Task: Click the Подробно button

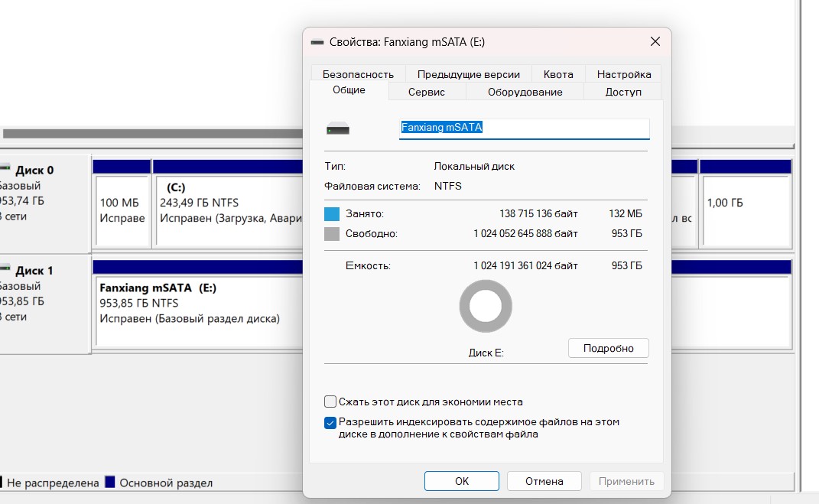Action: (609, 348)
